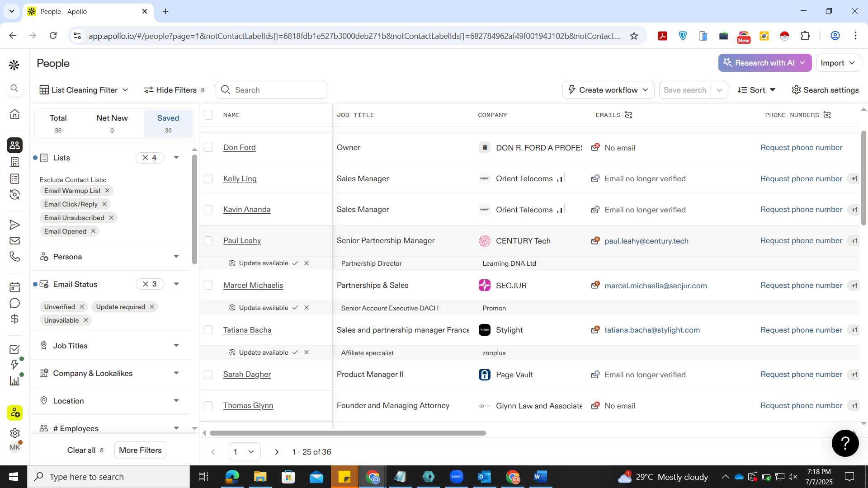The width and height of the screenshot is (868, 488).
Task: Click the Phone Numbers column settings icon
Action: point(827,115)
